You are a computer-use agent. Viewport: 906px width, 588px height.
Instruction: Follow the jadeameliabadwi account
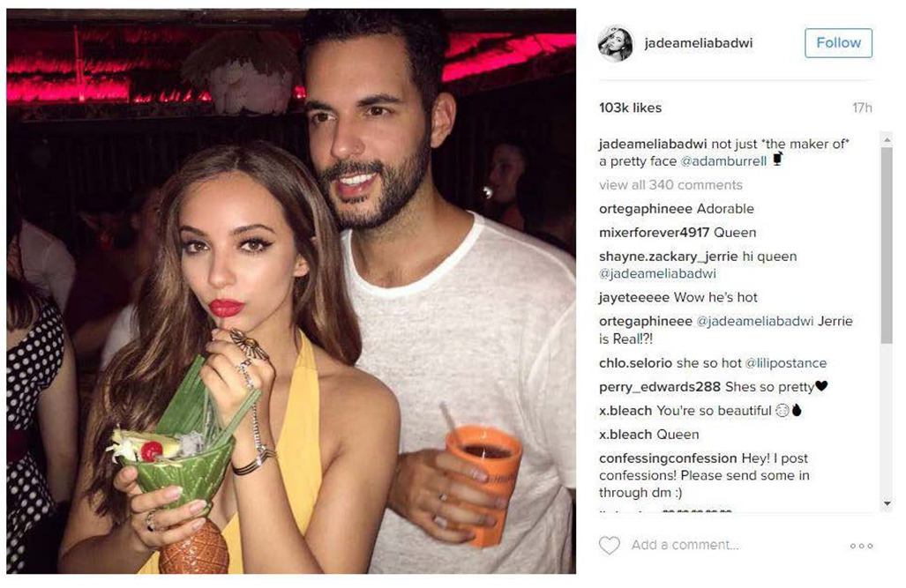(838, 42)
